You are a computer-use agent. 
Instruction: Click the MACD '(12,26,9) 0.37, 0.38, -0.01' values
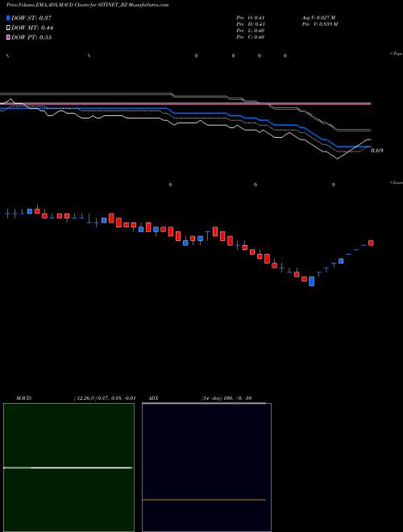105,398
